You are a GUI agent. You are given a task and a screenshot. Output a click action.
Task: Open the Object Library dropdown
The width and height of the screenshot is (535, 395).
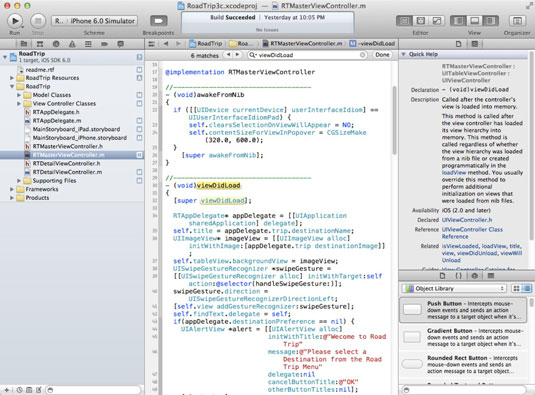(x=454, y=289)
